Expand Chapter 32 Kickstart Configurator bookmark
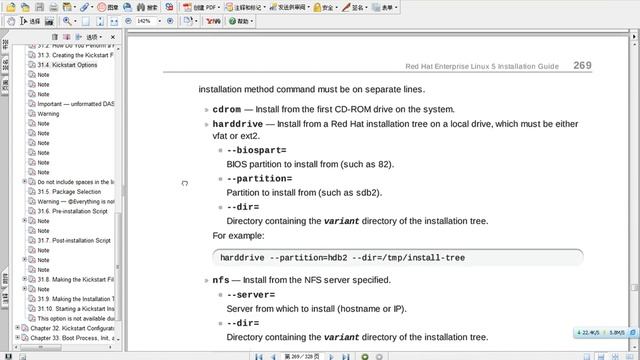 (x=18, y=328)
